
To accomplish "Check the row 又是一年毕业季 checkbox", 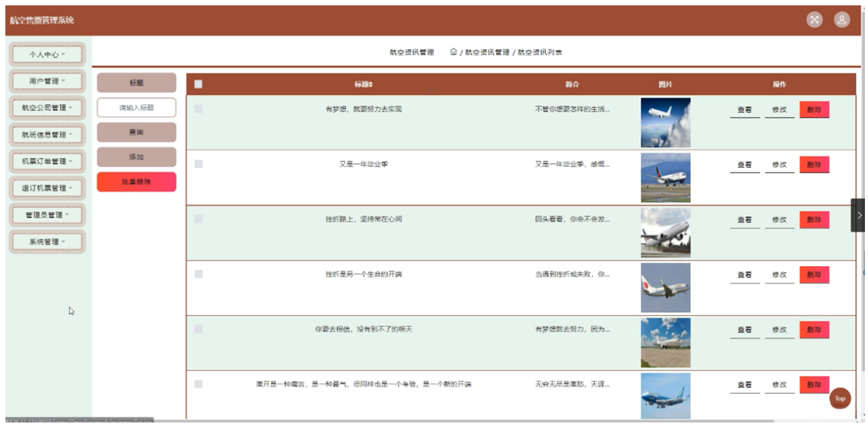I will pos(198,164).
